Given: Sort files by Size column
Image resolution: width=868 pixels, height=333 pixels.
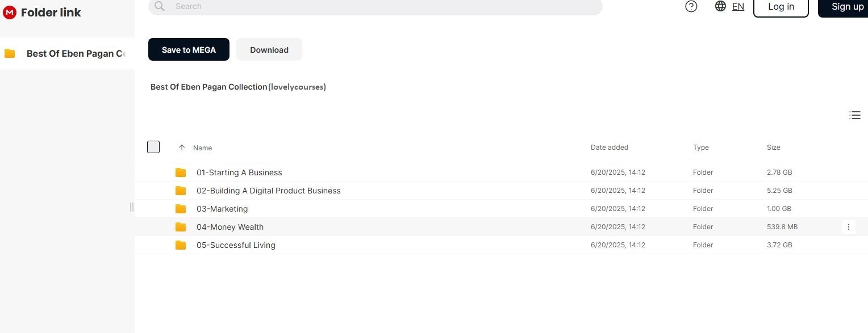Looking at the screenshot, I should [x=773, y=147].
